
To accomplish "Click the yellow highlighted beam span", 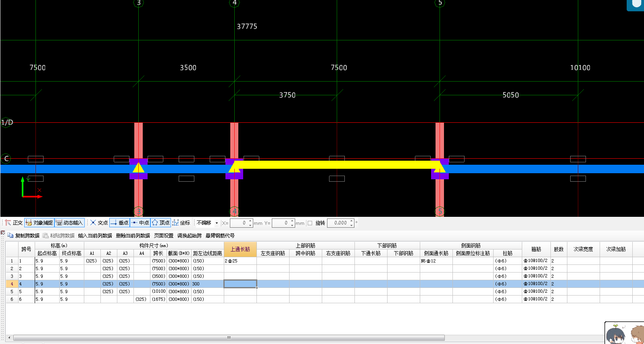I will click(x=337, y=164).
